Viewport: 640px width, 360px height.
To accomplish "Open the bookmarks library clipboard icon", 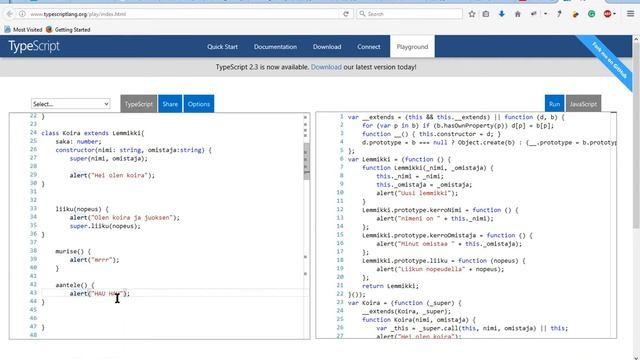I will pos(486,14).
